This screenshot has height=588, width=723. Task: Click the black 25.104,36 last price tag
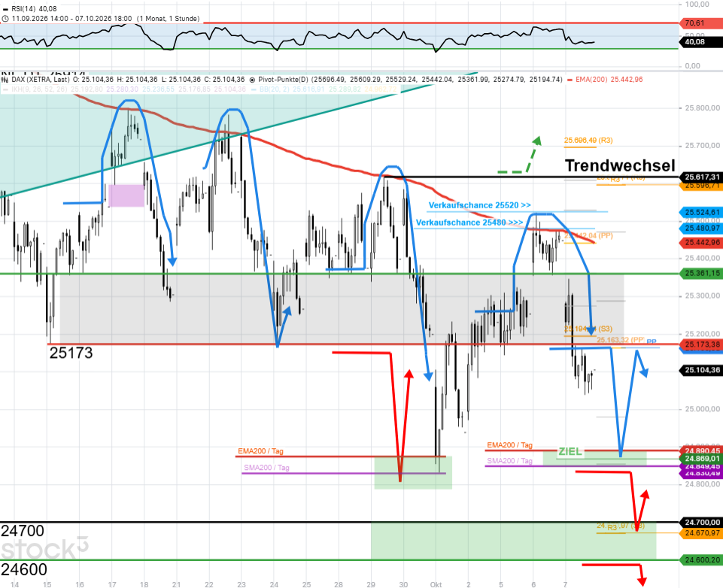point(702,370)
